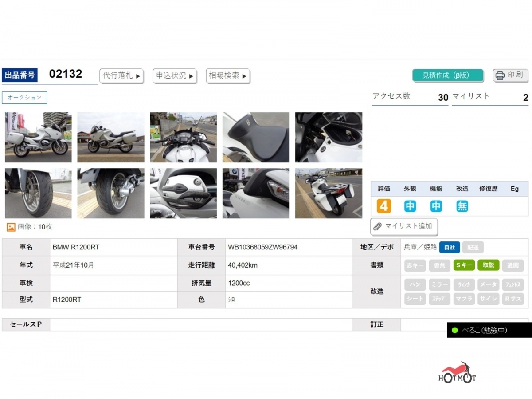532x399 pixels.
Task: Toggle the フェンレス modification tag
Action: [x=513, y=285]
